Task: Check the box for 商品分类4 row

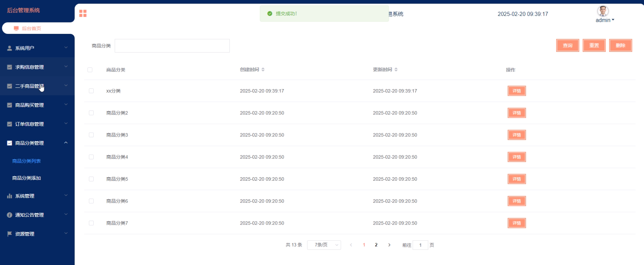Action: pos(91,157)
